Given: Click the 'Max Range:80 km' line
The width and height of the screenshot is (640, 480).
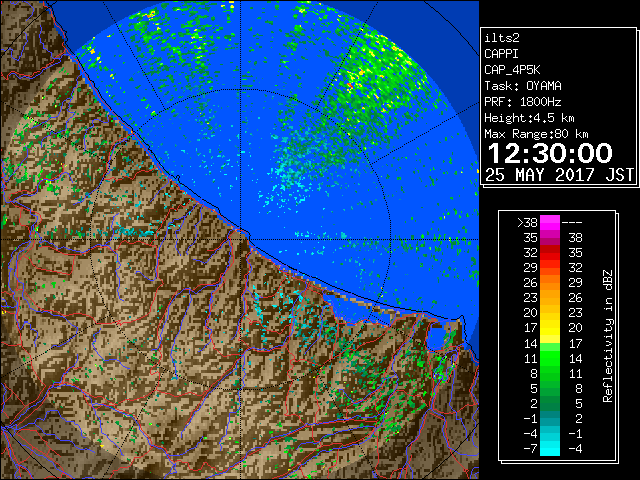Looking at the screenshot, I should [x=536, y=134].
